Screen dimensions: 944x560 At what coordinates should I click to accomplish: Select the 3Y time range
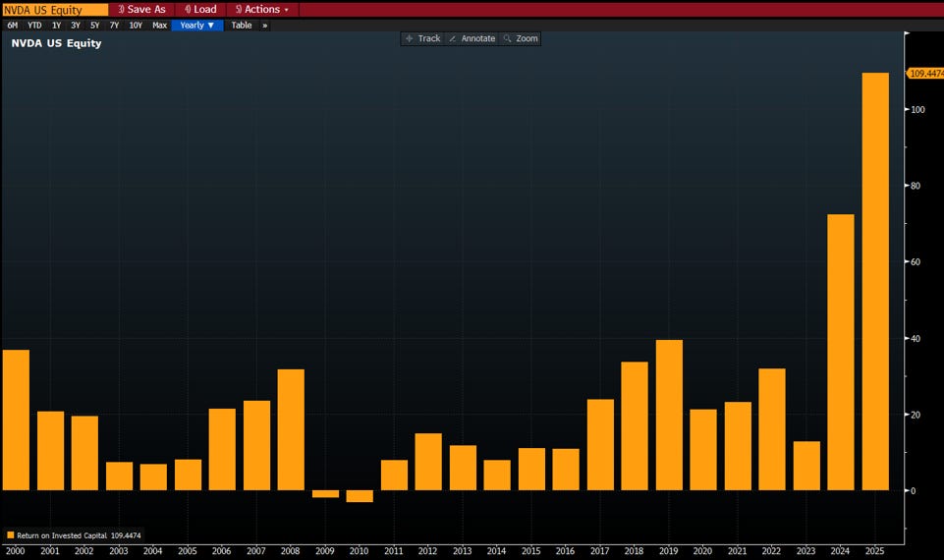click(76, 26)
